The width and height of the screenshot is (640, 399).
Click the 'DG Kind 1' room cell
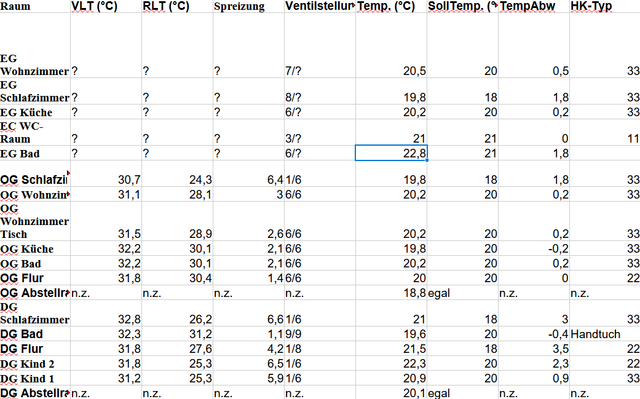pyautogui.click(x=35, y=378)
